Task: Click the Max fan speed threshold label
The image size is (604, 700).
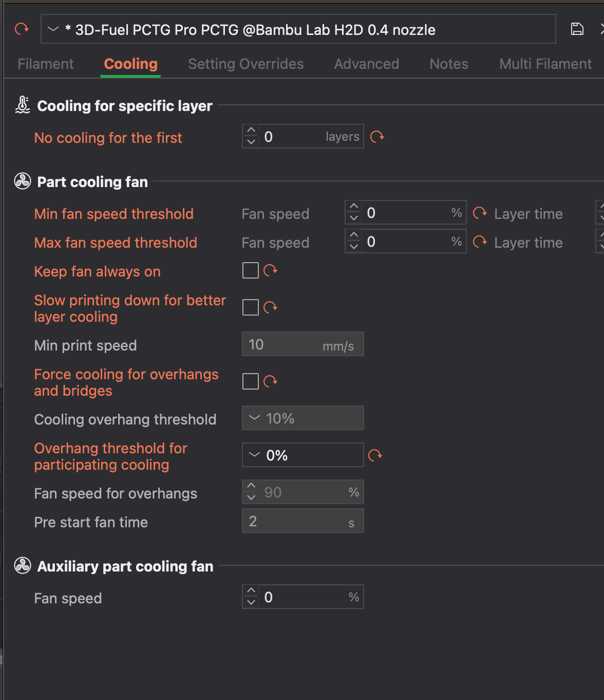Action: pyautogui.click(x=116, y=243)
